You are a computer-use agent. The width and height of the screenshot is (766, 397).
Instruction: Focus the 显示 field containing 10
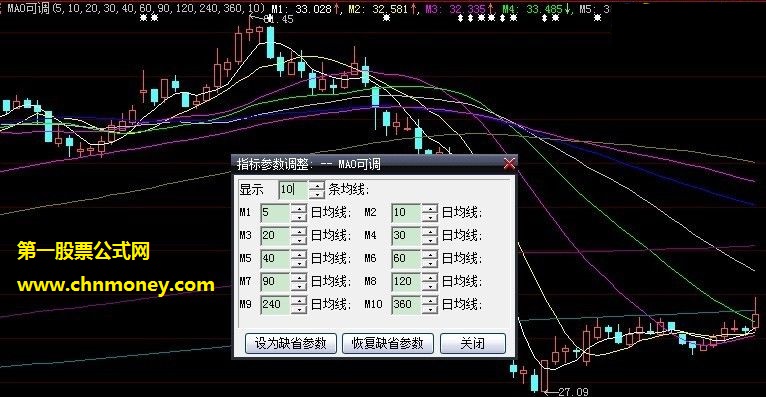pyautogui.click(x=294, y=189)
